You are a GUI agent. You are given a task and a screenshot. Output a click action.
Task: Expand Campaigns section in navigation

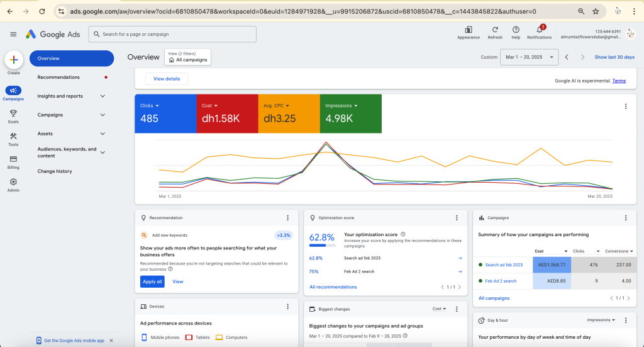[103, 115]
